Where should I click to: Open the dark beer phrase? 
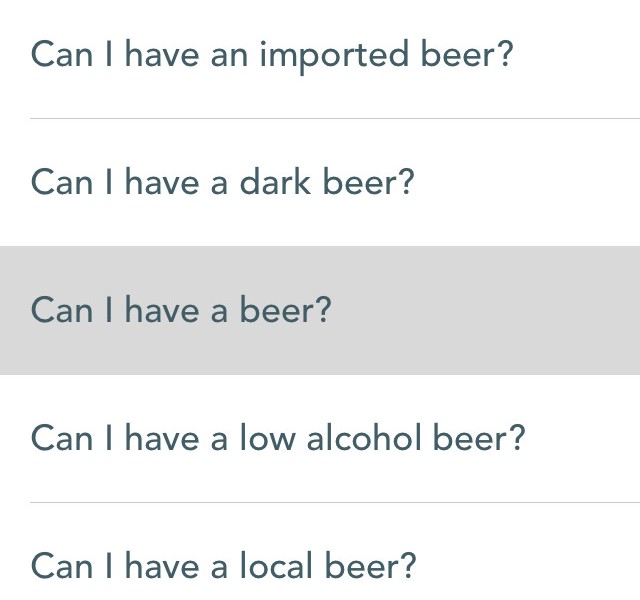pos(222,182)
